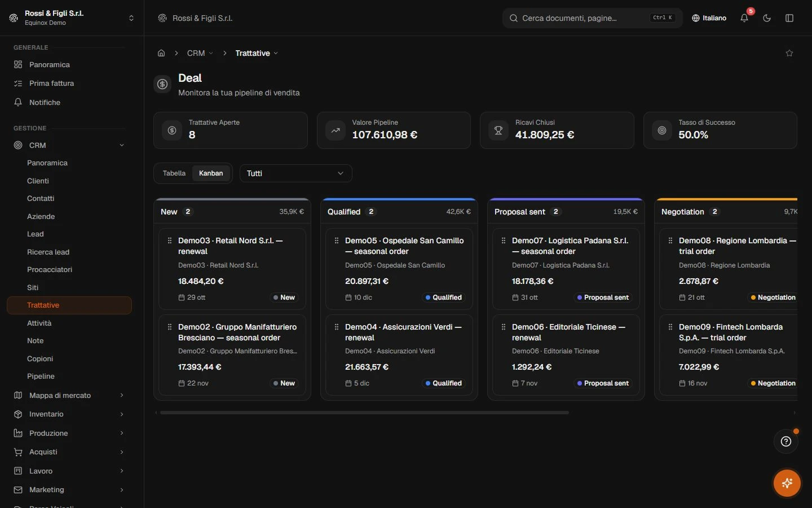Image resolution: width=812 pixels, height=508 pixels.
Task: Expand the Inventario sidebar section
Action: point(69,414)
